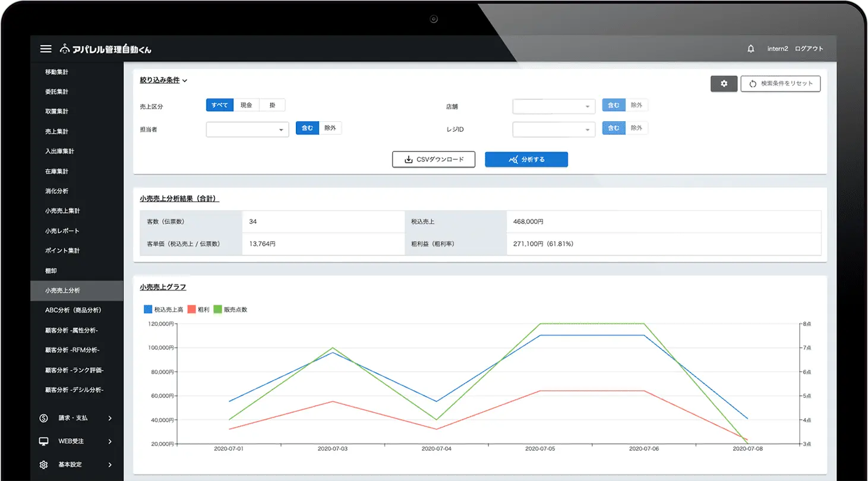Set 担当者 filter to 除外
Screen dimensions: 868x481
point(330,128)
